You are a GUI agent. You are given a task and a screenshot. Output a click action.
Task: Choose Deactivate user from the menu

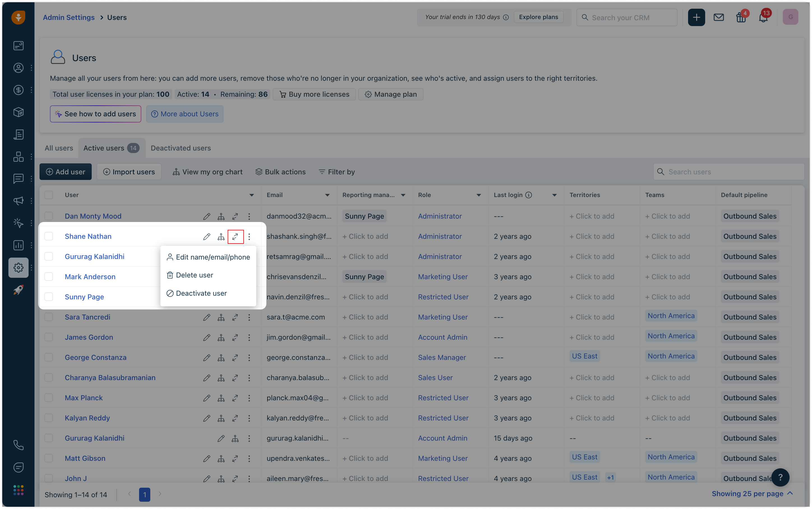coord(201,293)
